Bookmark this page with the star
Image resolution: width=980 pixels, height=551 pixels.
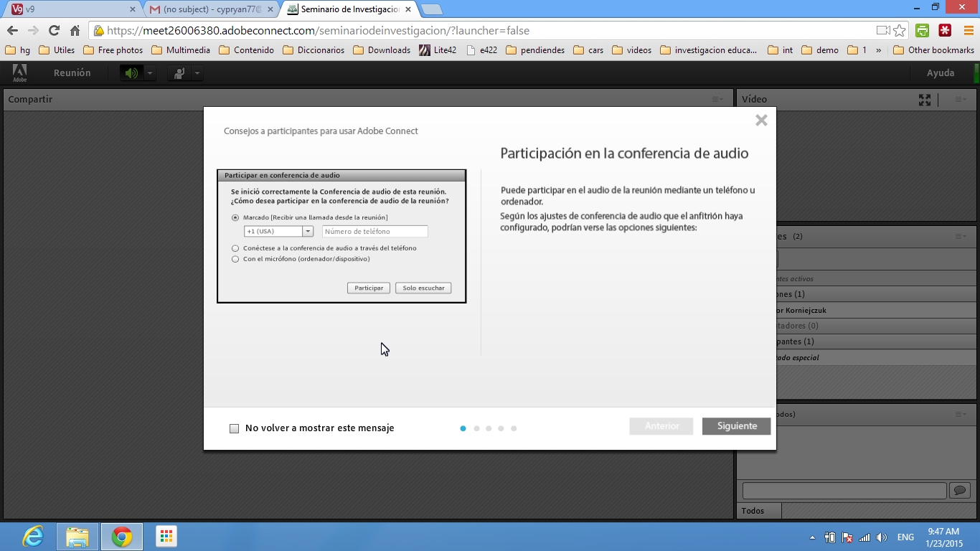[900, 31]
